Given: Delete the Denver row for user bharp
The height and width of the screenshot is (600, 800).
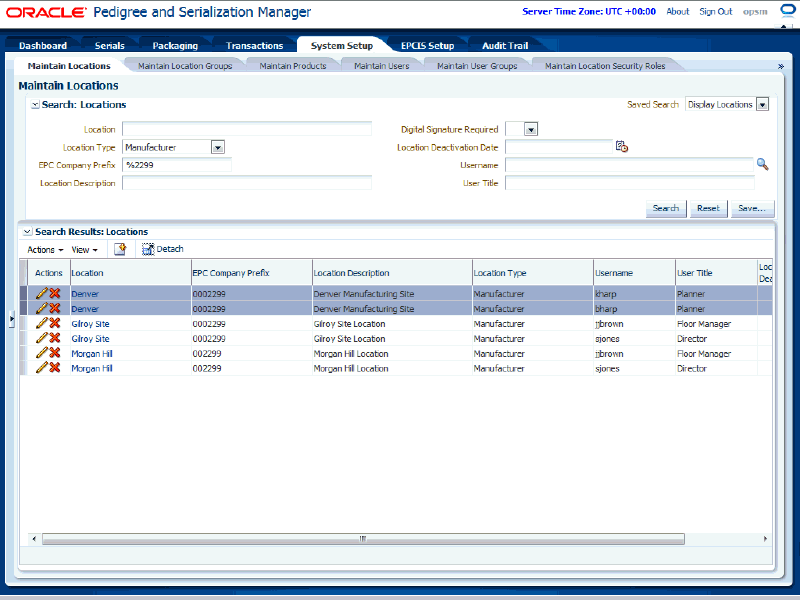Looking at the screenshot, I should coord(55,308).
